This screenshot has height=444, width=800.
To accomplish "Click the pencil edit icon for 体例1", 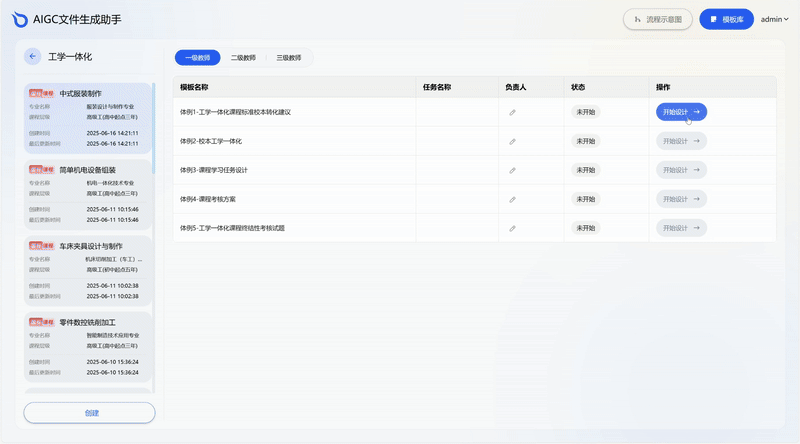I will [x=512, y=112].
